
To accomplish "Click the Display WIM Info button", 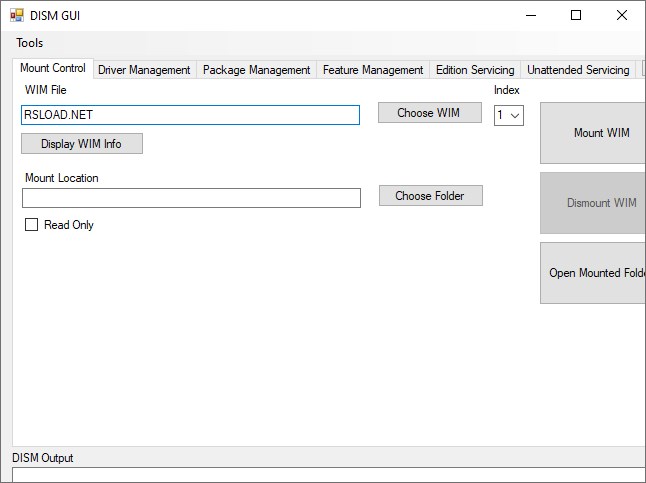I will pos(82,143).
